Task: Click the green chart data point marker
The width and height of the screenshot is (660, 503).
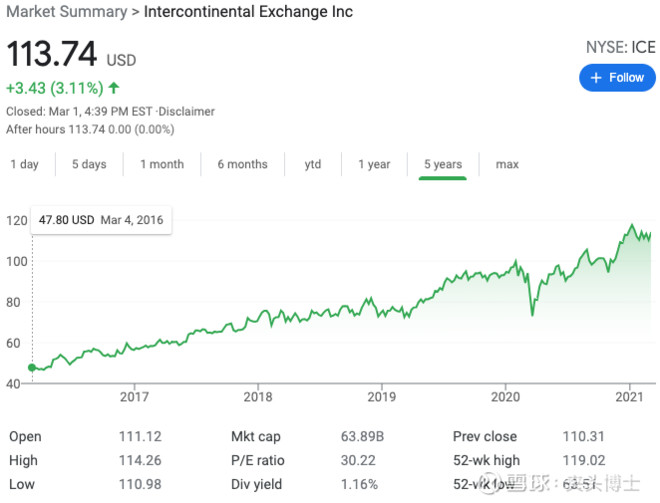Action: 32,367
